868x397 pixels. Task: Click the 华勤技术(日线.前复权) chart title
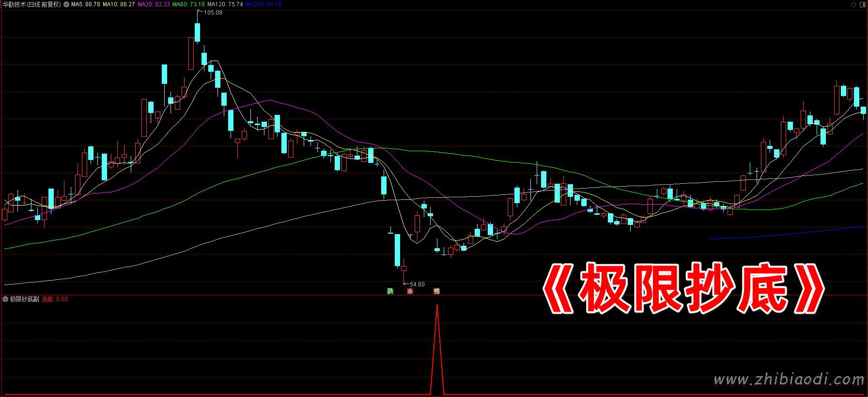click(x=32, y=4)
